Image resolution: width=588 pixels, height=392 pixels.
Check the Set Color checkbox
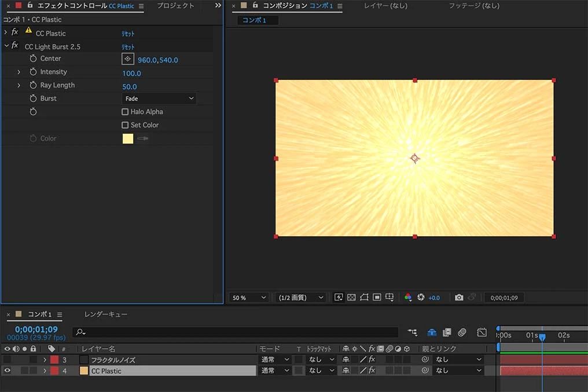point(125,125)
